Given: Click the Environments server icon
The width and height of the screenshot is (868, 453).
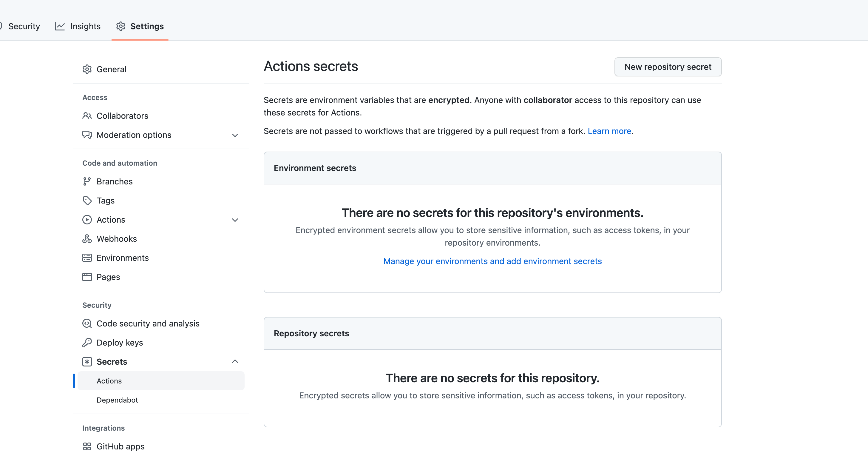Looking at the screenshot, I should (87, 258).
